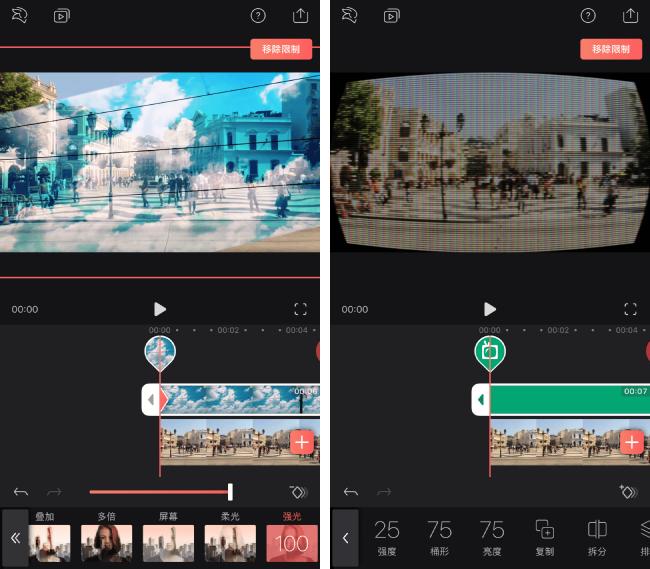Choose the 柔光 soft light blend mode
The image size is (650, 569).
pos(230,538)
